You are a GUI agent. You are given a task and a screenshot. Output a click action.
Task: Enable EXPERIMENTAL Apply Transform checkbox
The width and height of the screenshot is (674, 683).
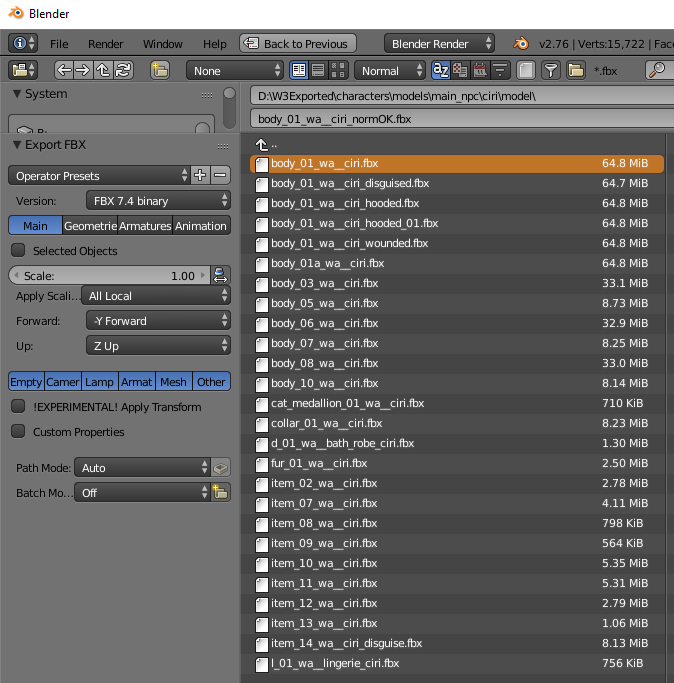tap(18, 406)
